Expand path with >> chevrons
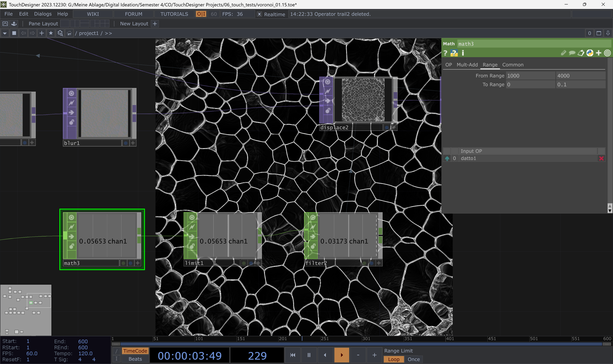The height and width of the screenshot is (364, 613). [108, 33]
